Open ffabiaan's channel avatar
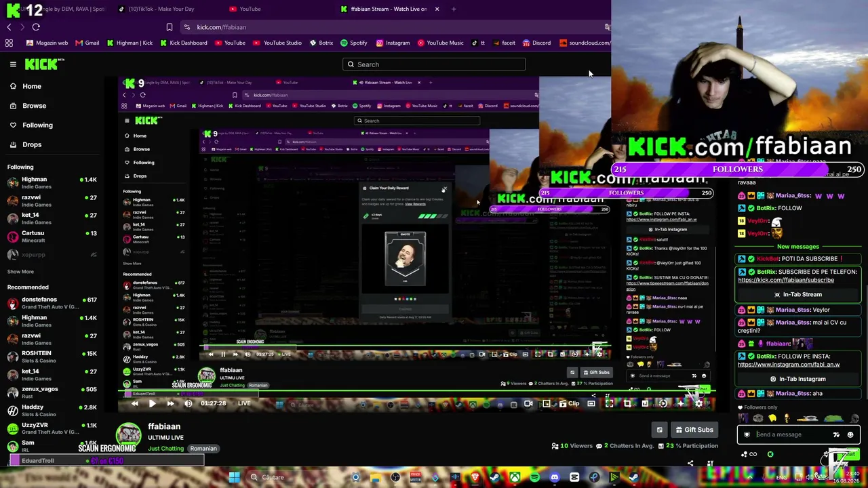The width and height of the screenshot is (868, 488). pos(129,434)
